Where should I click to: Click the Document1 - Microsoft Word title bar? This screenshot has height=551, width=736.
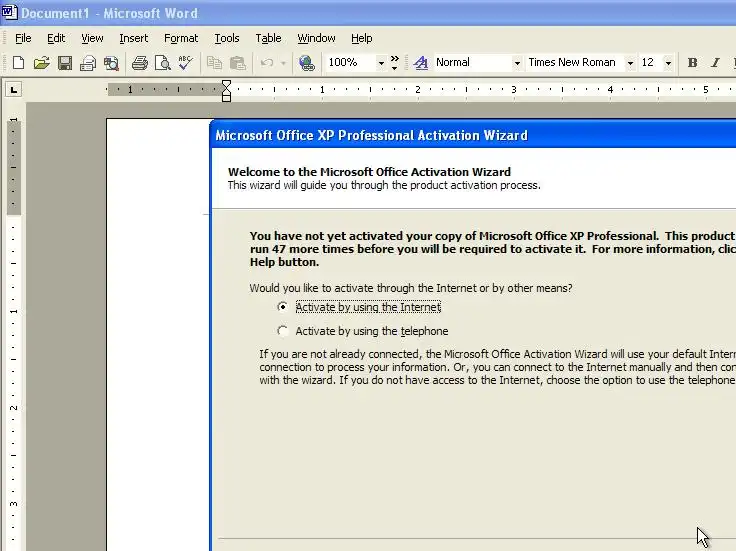click(x=368, y=13)
